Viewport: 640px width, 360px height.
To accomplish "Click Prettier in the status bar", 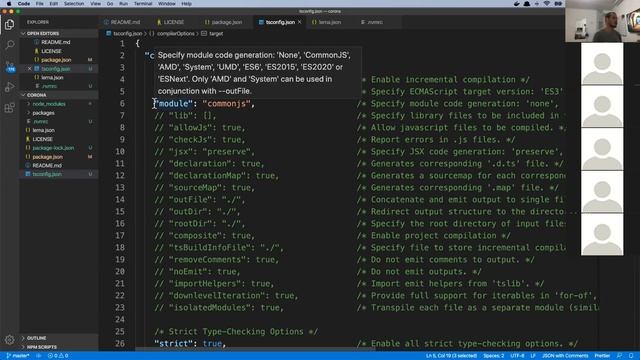I will tap(602, 356).
